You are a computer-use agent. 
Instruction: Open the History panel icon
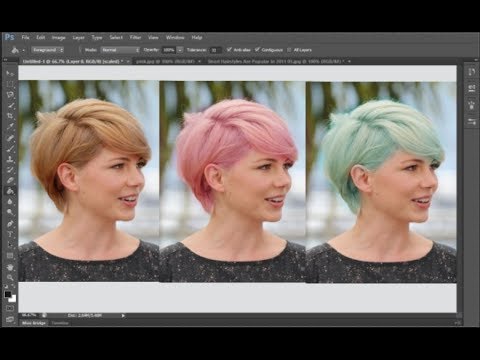point(472,72)
